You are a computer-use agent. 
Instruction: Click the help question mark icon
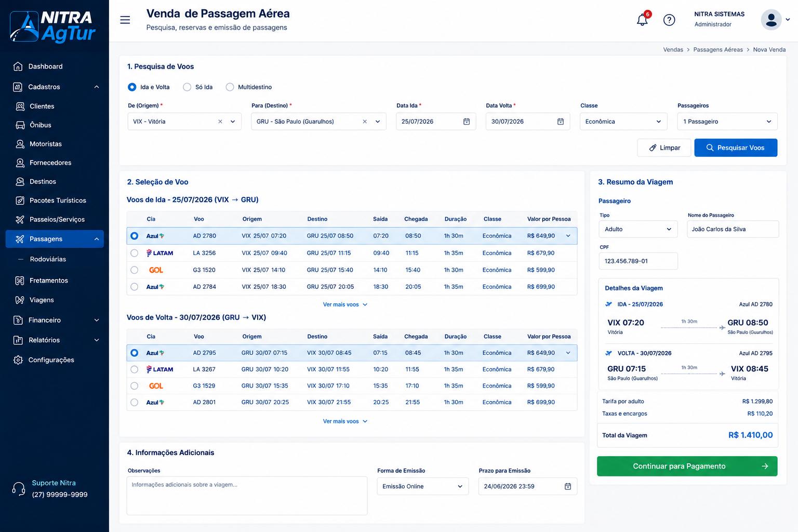tap(669, 20)
